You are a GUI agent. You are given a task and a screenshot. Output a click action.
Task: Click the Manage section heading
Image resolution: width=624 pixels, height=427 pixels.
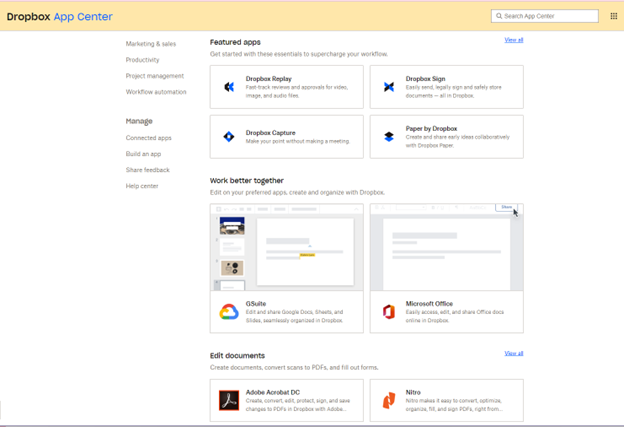coord(139,121)
